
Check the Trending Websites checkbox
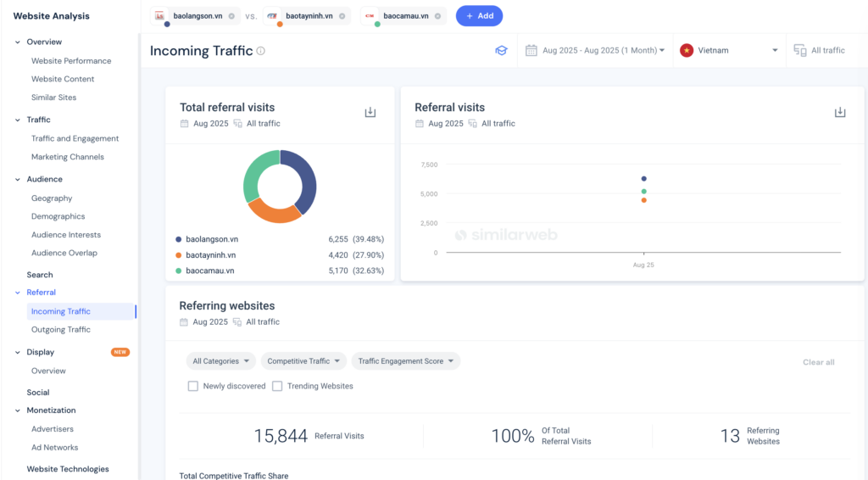click(277, 386)
